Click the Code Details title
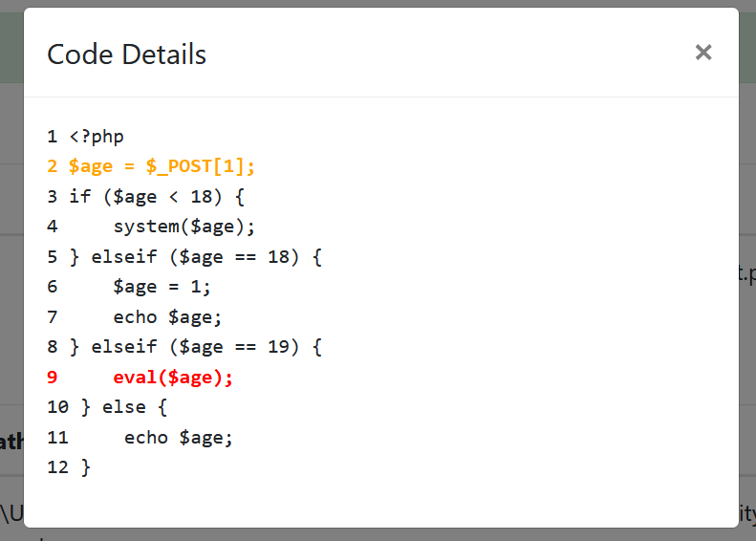756x541 pixels. coord(126,54)
